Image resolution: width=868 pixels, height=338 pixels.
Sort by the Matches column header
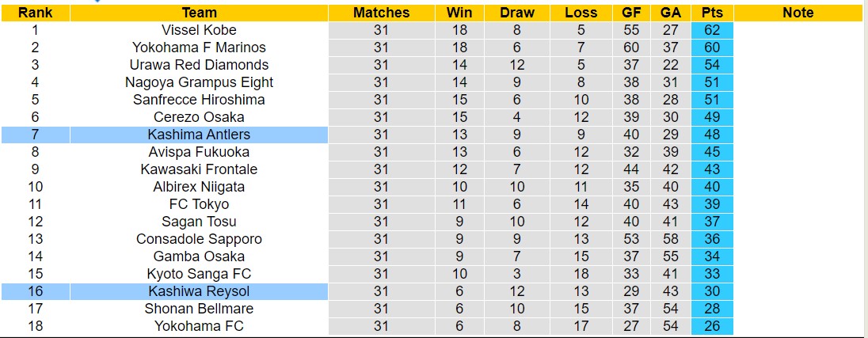(x=381, y=13)
